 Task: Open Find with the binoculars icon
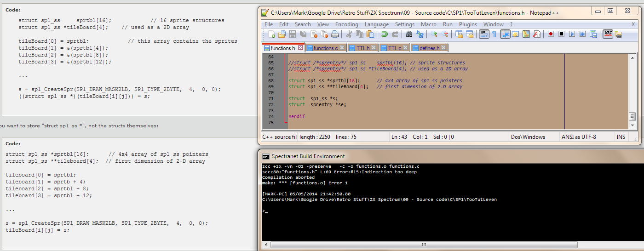tap(409, 34)
